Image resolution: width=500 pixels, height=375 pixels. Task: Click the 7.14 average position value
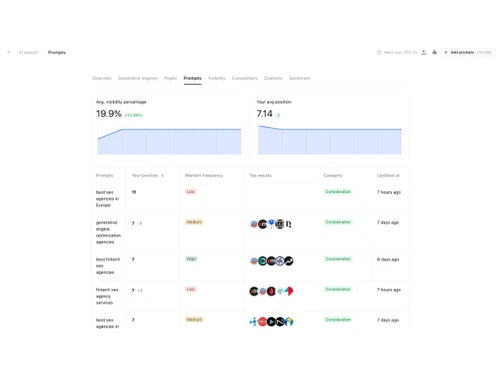pyautogui.click(x=264, y=114)
